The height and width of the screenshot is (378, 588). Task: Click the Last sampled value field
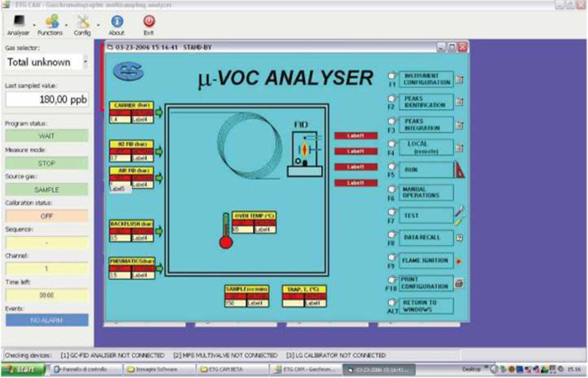(47, 99)
